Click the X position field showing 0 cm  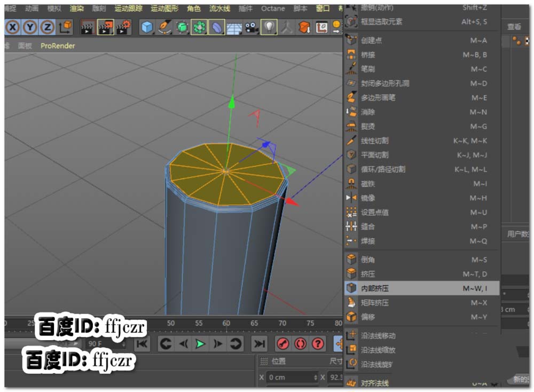292,378
